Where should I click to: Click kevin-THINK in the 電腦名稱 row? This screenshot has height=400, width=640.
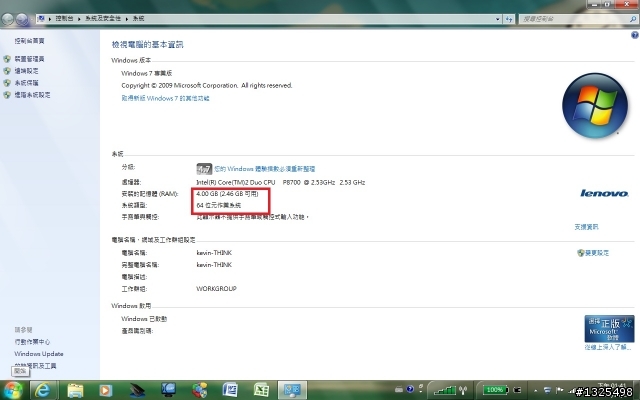214,253
